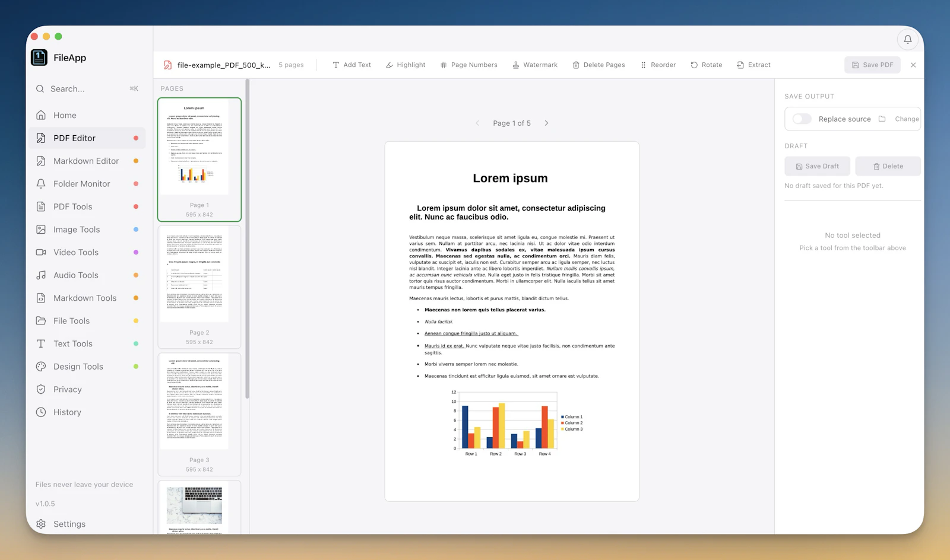Click the Save PDF button
This screenshot has height=560, width=950.
tap(872, 65)
